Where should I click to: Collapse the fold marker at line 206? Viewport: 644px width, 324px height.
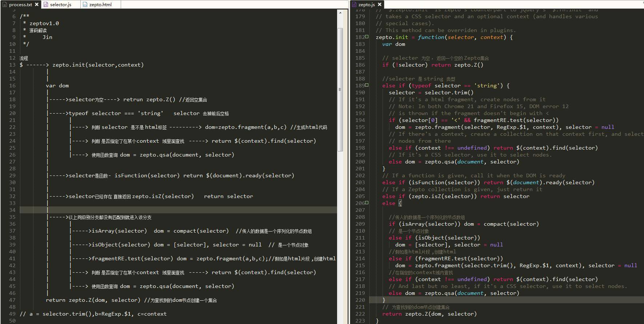[367, 203]
